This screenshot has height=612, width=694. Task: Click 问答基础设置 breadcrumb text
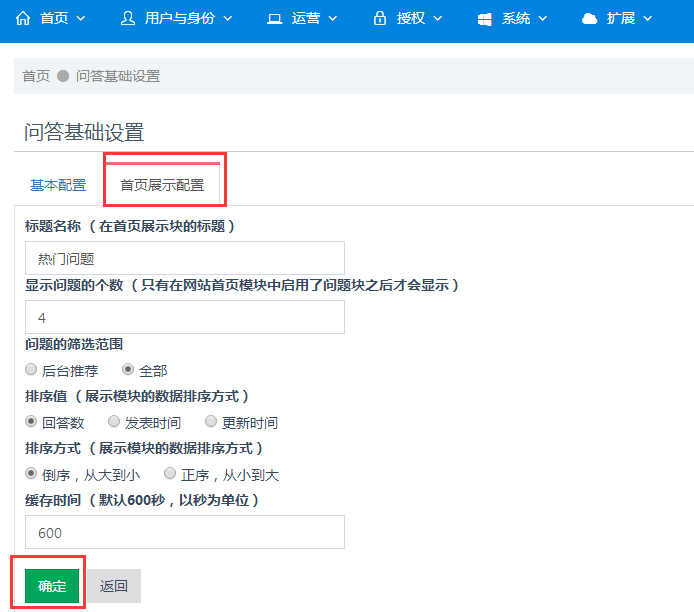click(118, 76)
